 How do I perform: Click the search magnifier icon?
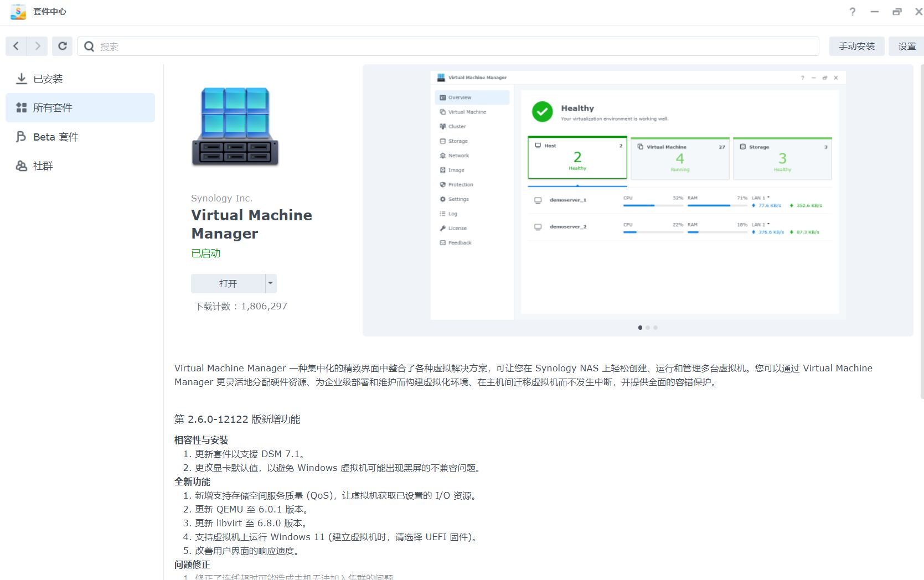[x=89, y=46]
